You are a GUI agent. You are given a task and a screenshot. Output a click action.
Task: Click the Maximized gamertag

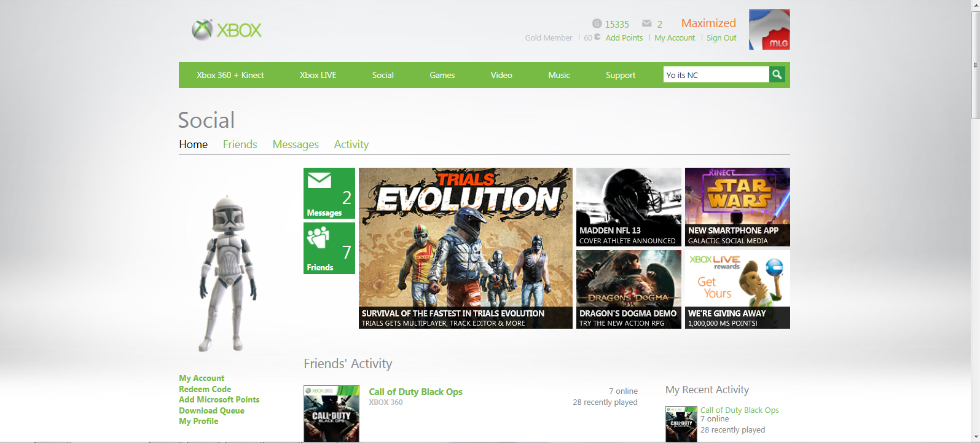tap(708, 23)
